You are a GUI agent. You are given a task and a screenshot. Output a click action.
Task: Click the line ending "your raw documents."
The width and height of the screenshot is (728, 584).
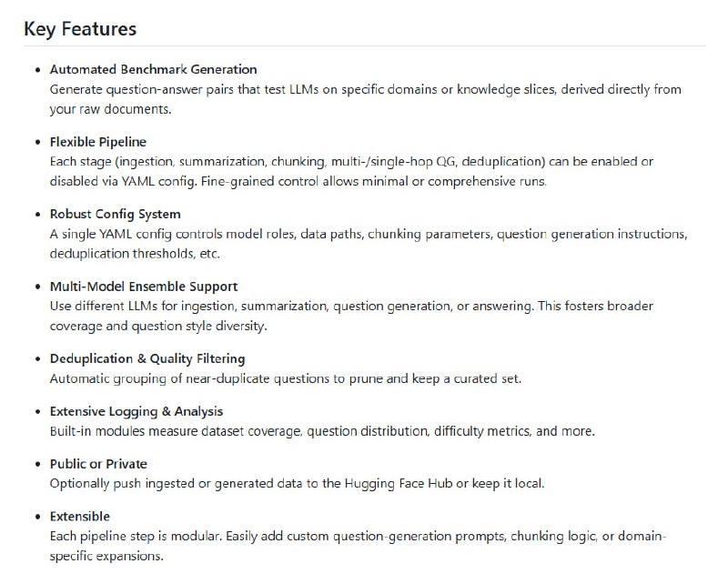point(110,108)
